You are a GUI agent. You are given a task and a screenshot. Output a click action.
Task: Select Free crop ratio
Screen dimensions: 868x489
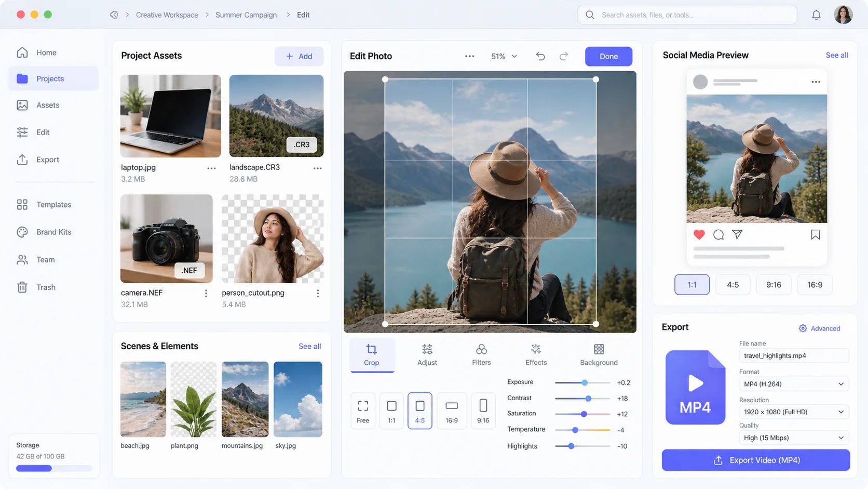tap(363, 411)
